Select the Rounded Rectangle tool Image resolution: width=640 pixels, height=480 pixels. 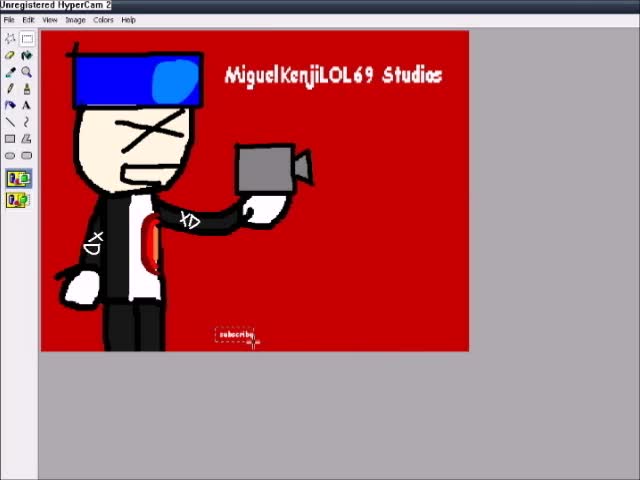(27, 156)
